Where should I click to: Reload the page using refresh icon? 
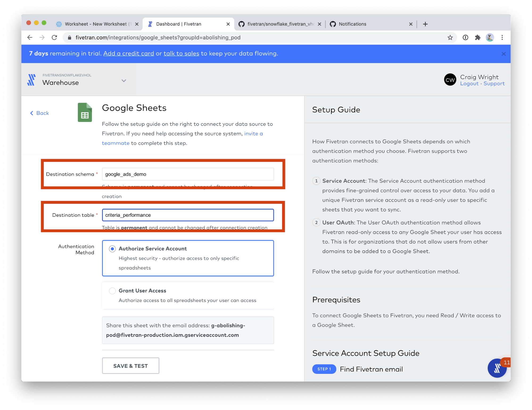coord(55,38)
